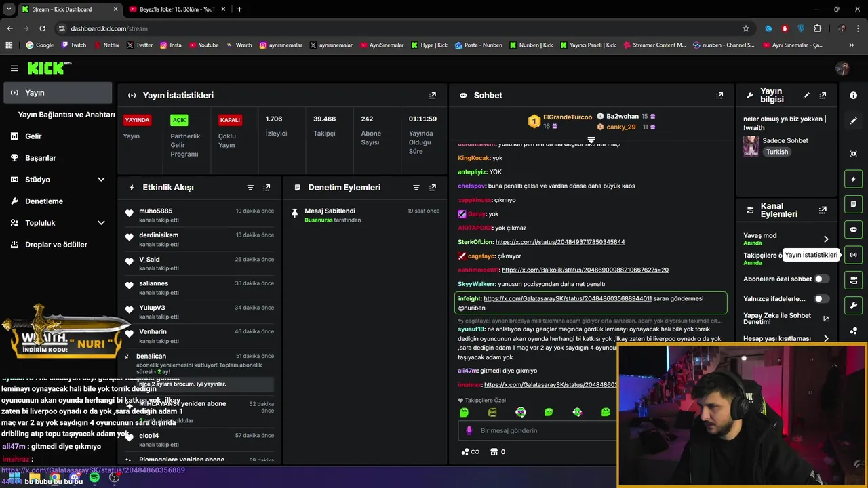Toggle Yalnızca ifadelerle switch
Screen dimensions: 868x488
click(821, 298)
